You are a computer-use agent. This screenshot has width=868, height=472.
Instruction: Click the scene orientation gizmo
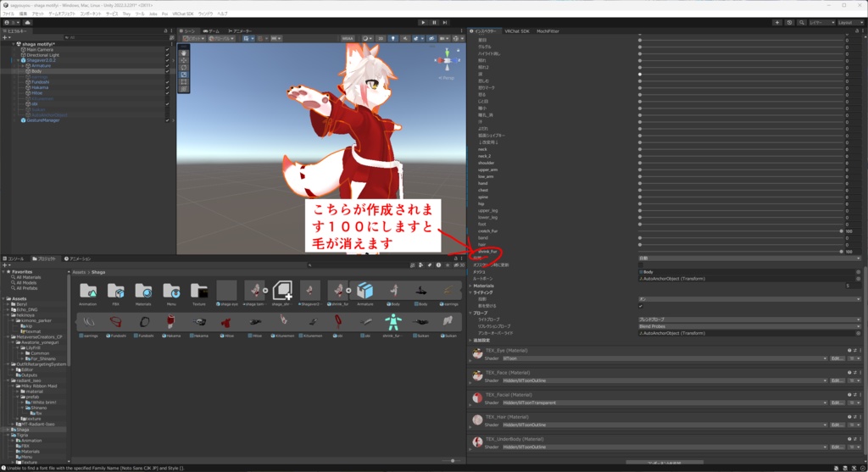coord(447,60)
